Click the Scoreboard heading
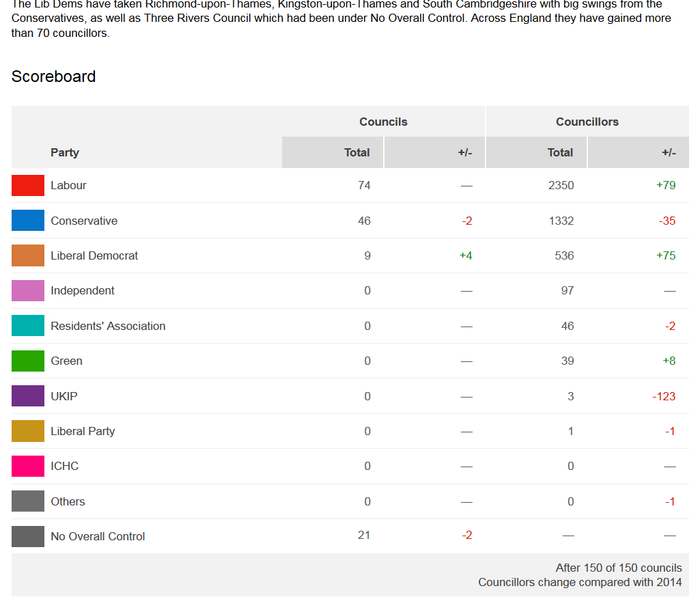The height and width of the screenshot is (597, 700). pyautogui.click(x=53, y=77)
